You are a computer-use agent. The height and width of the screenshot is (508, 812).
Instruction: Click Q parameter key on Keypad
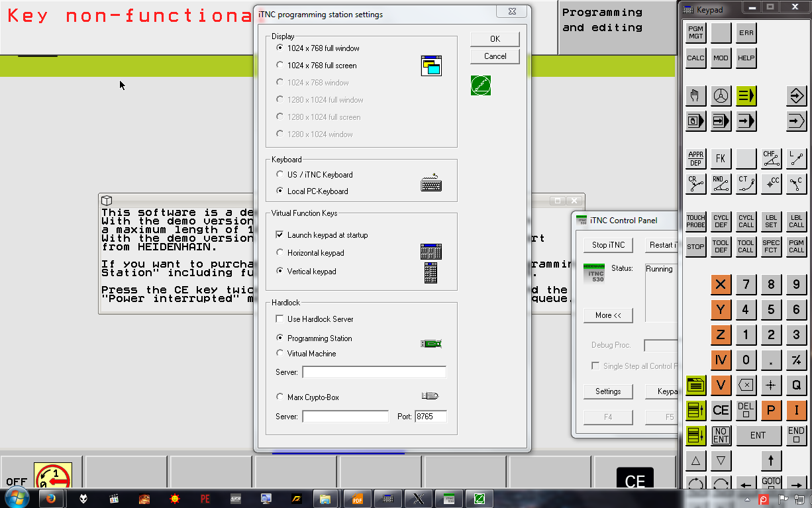(x=796, y=385)
